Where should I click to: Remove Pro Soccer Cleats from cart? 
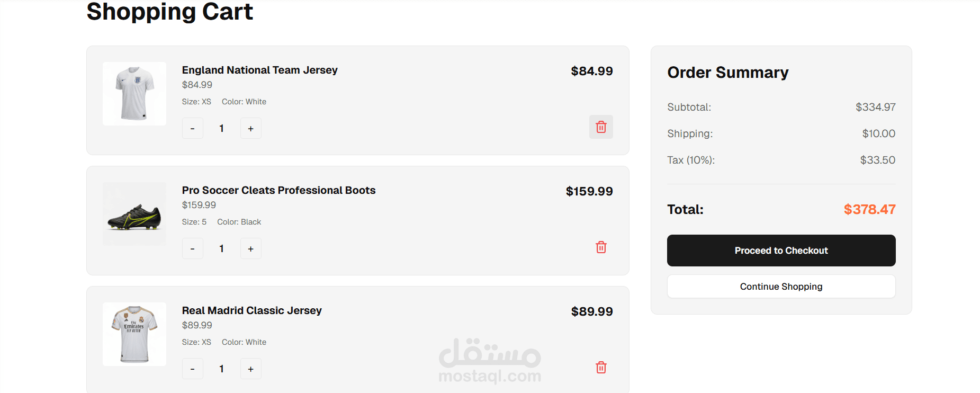601,247
